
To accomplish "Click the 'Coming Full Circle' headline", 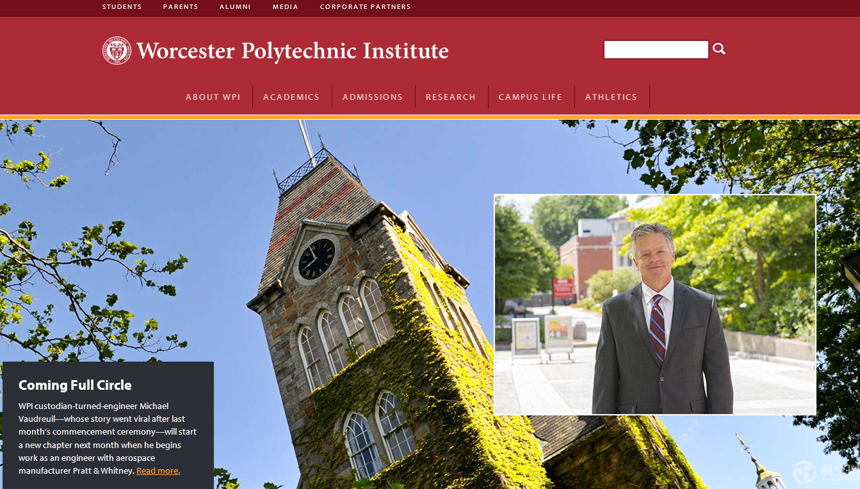I will [75, 385].
